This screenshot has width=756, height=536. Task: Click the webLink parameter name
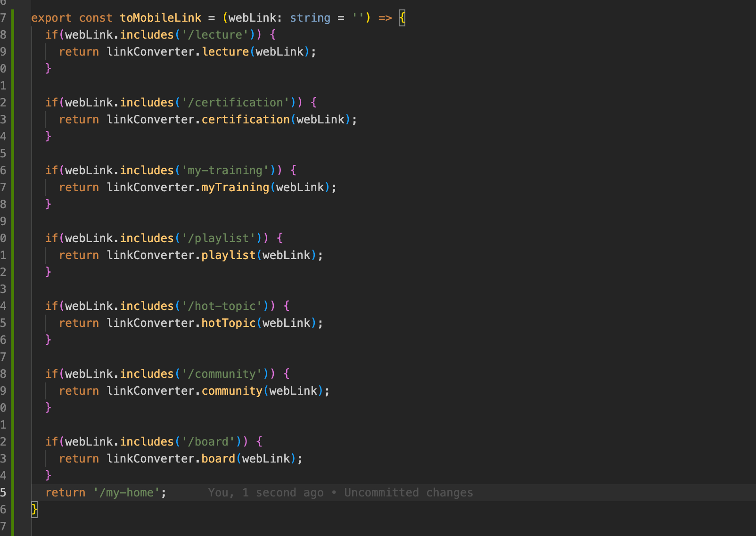click(255, 17)
